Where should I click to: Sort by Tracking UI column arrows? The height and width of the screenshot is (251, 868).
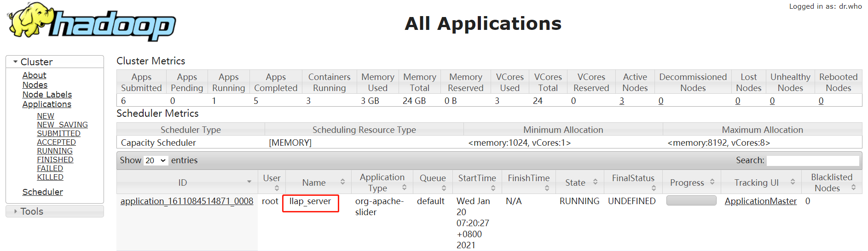click(793, 182)
